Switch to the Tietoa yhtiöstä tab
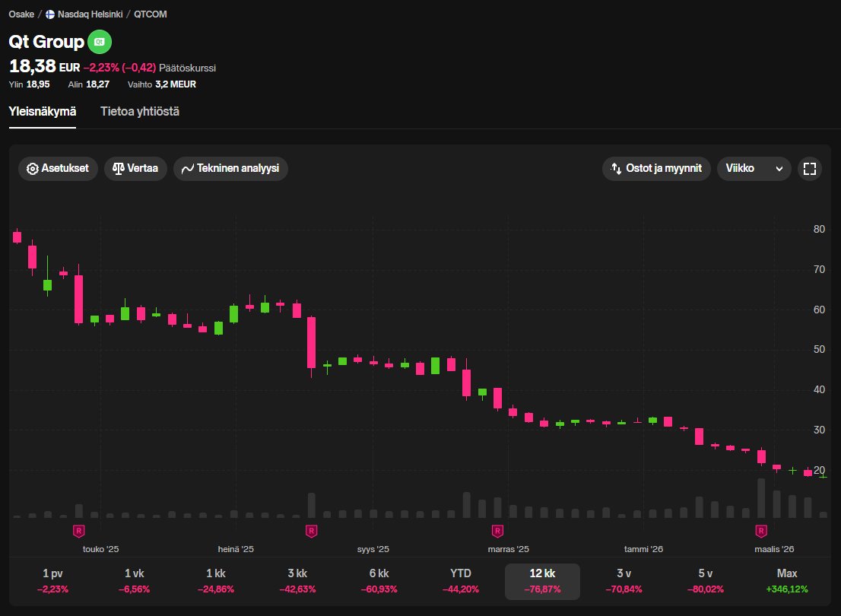This screenshot has height=616, width=841. pyautogui.click(x=140, y=112)
